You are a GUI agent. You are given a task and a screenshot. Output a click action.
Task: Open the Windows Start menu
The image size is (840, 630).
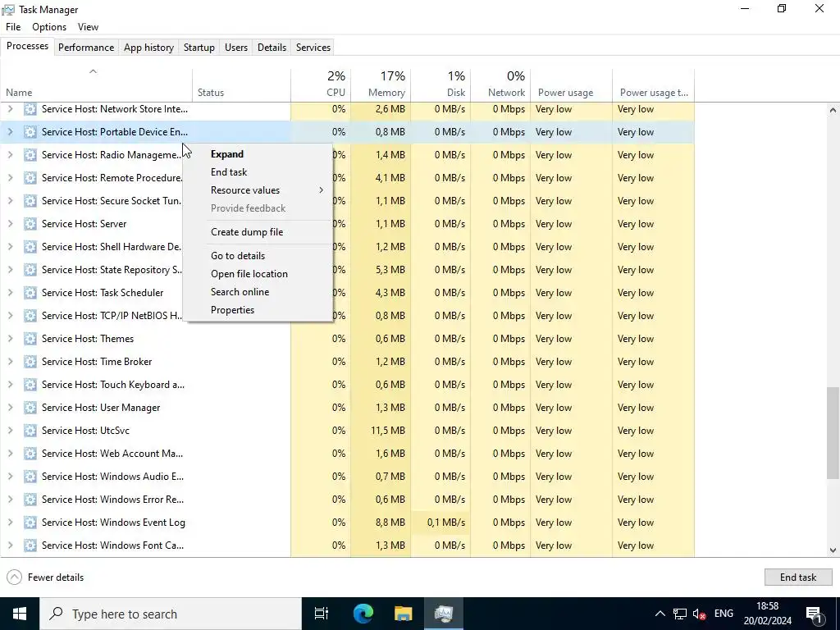(20, 614)
